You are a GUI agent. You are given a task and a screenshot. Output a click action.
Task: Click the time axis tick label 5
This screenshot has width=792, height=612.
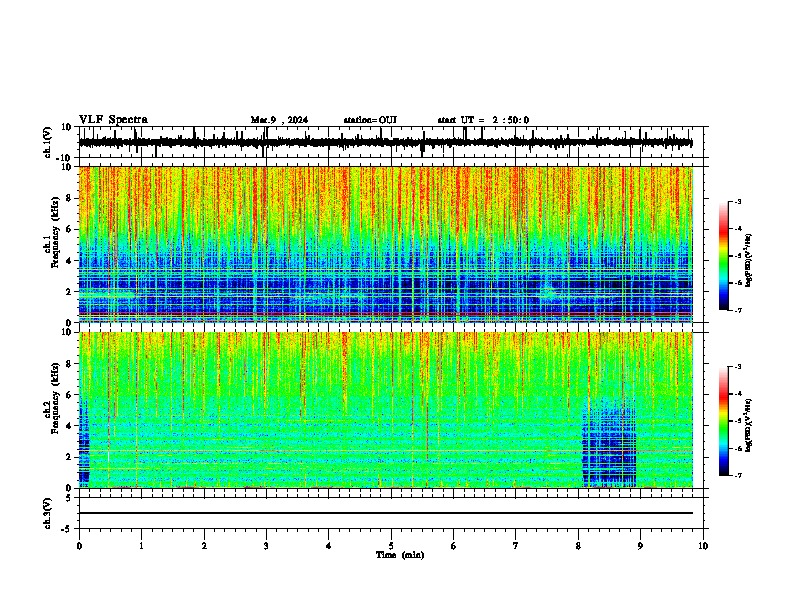tap(391, 546)
